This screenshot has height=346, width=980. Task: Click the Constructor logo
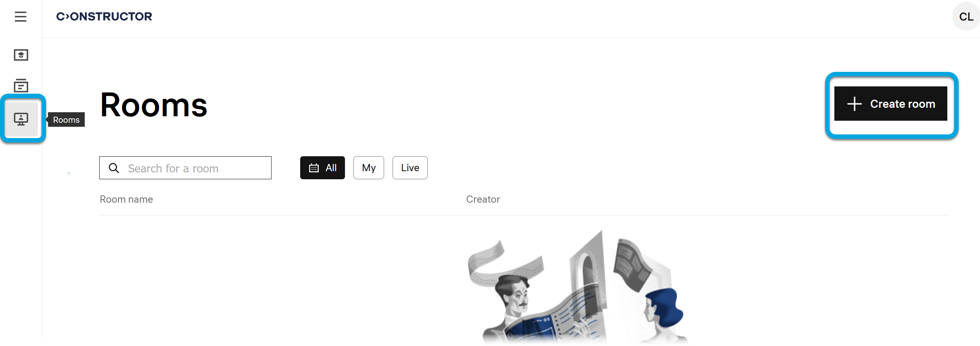click(x=104, y=17)
